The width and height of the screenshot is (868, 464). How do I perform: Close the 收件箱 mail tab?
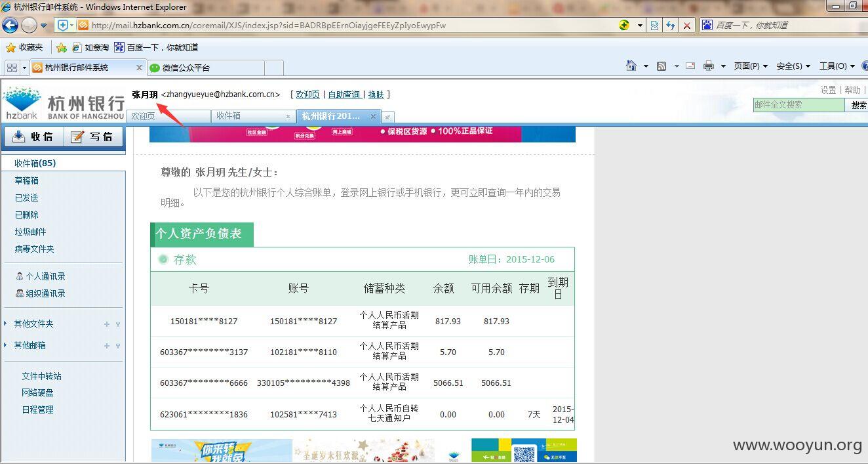click(x=288, y=117)
